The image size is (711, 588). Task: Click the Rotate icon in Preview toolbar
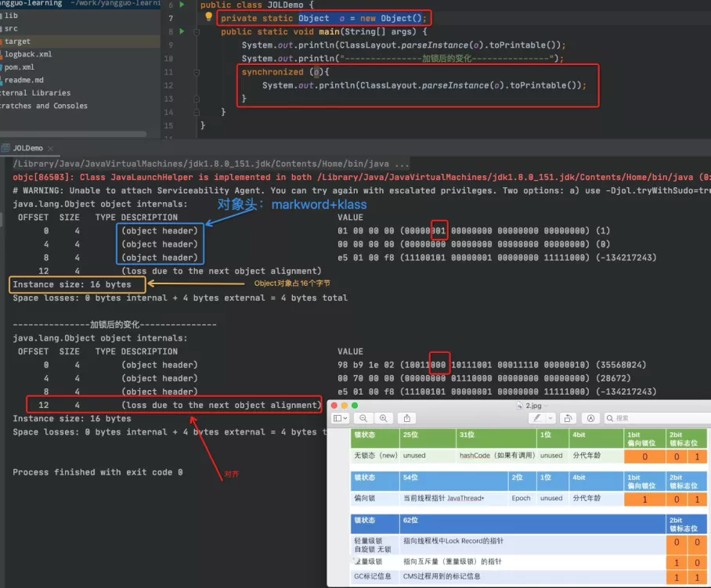(568, 418)
